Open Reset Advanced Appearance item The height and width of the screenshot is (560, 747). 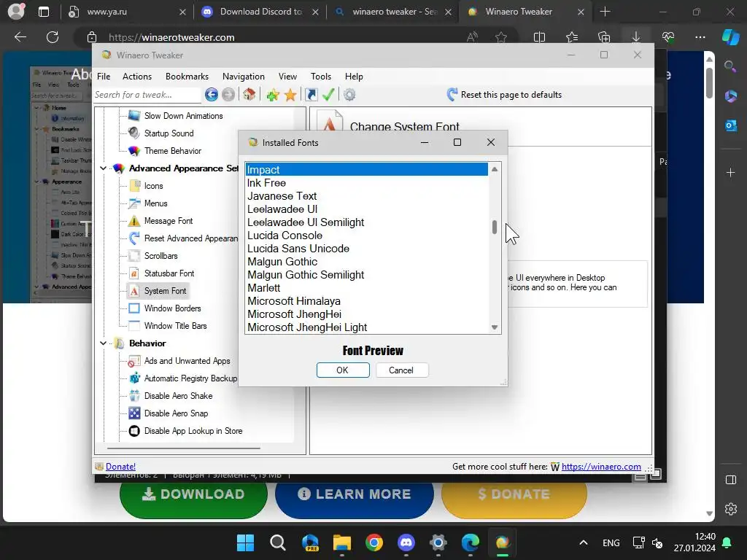coord(190,238)
